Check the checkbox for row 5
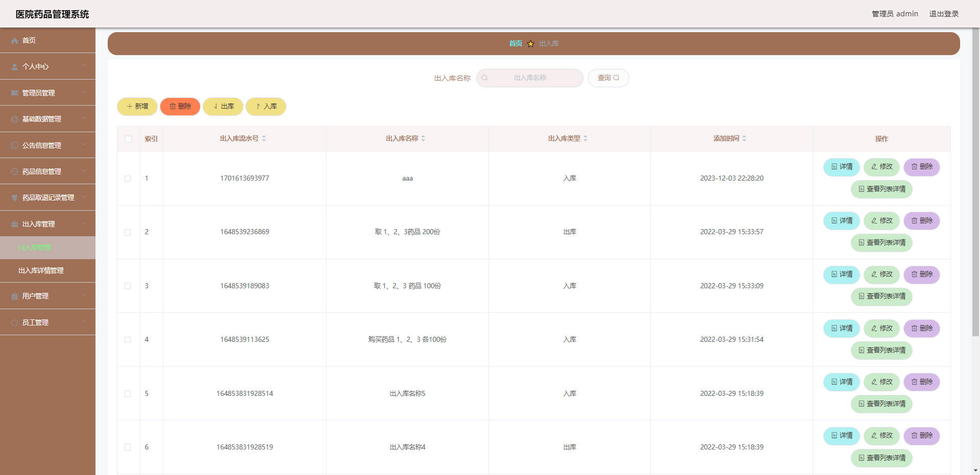The height and width of the screenshot is (475, 980). [x=128, y=394]
